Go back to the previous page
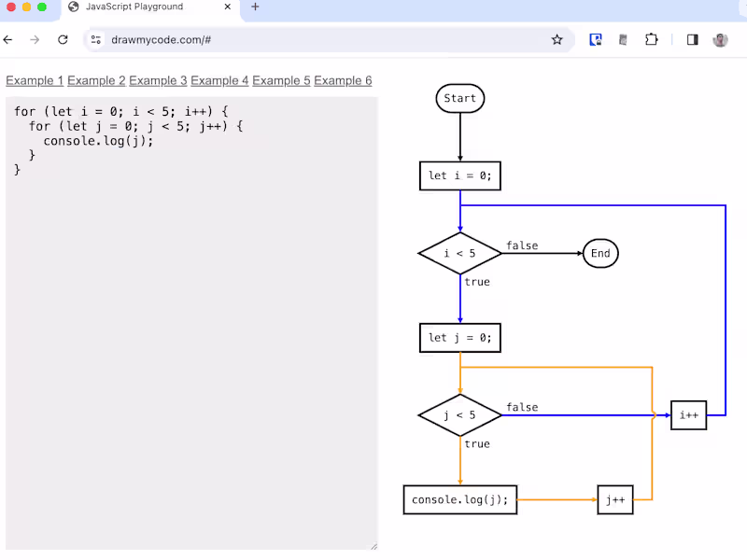 (7, 40)
